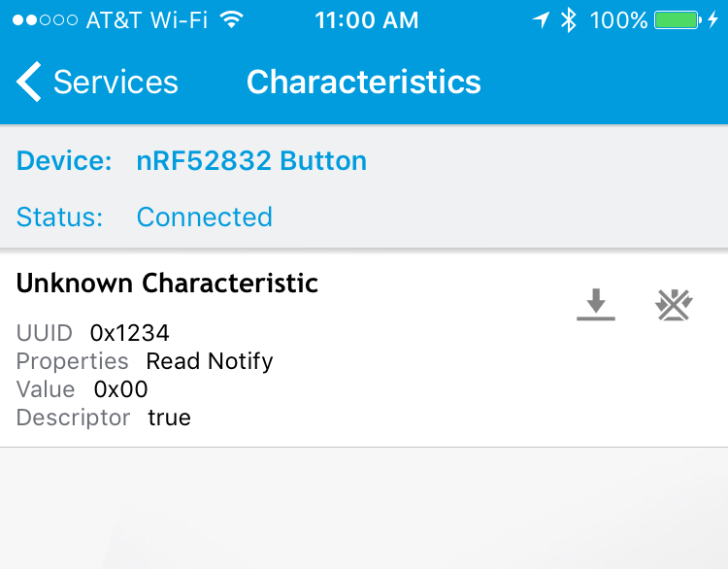This screenshot has height=569, width=728.
Task: Toggle the notify subscription icon
Action: coord(675,305)
